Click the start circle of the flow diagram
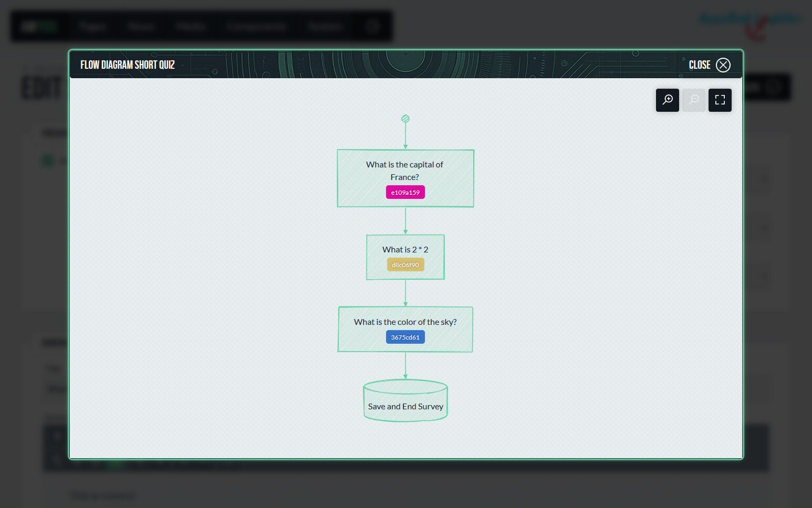 (405, 119)
